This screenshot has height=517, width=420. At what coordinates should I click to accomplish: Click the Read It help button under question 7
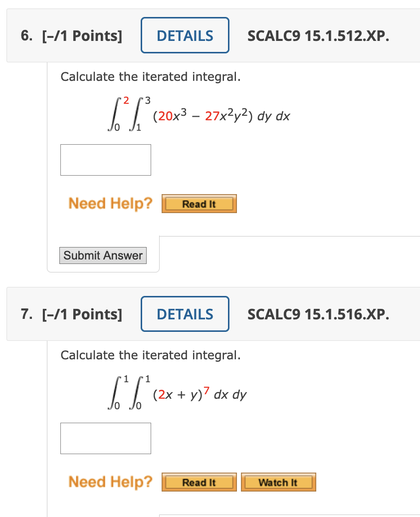pos(199,482)
